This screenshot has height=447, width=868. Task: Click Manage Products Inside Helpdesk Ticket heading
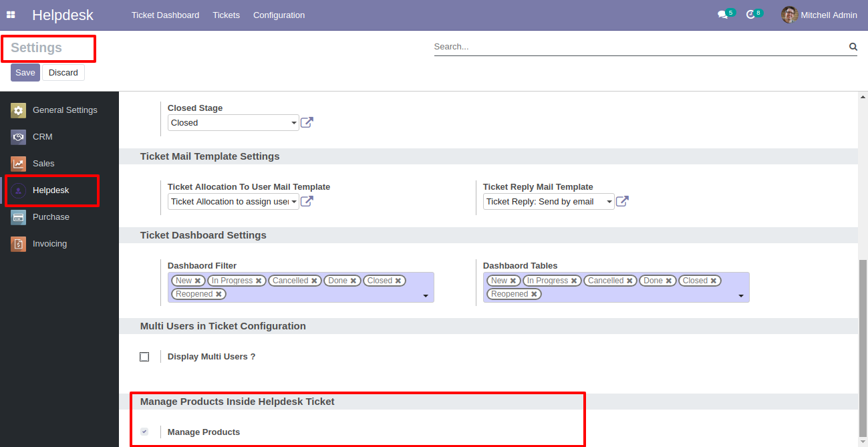(237, 402)
